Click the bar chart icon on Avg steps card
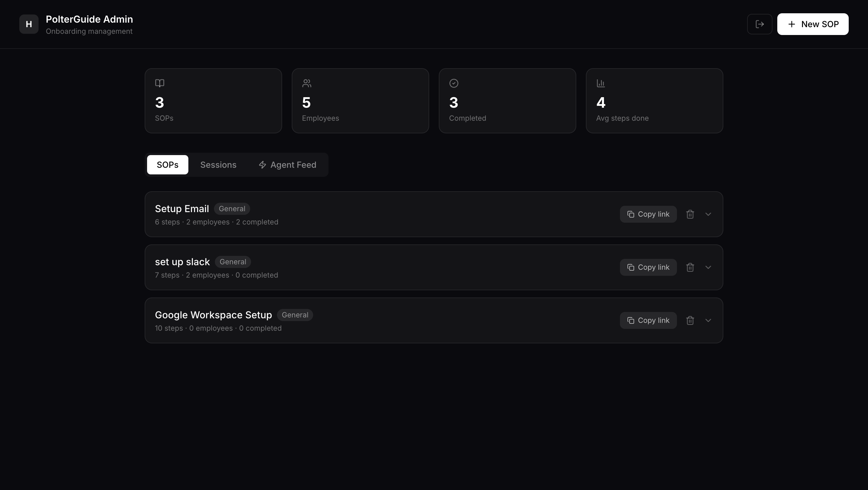The height and width of the screenshot is (490, 868). point(601,83)
